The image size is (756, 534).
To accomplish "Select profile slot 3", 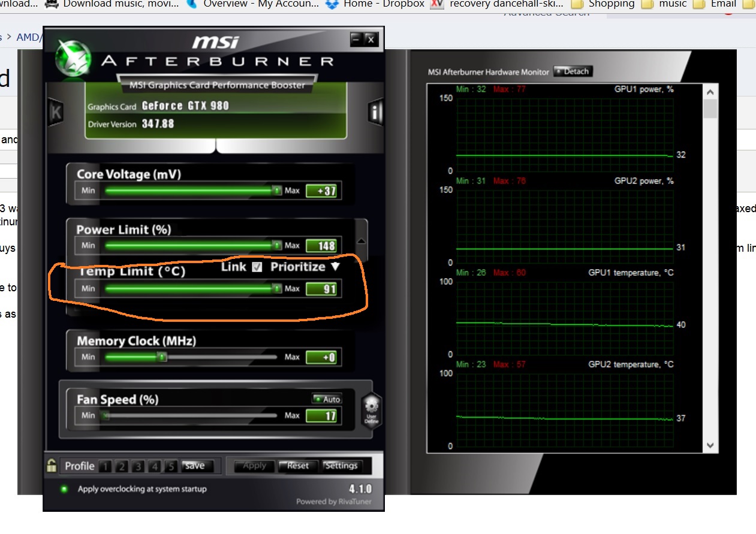I will tap(138, 466).
